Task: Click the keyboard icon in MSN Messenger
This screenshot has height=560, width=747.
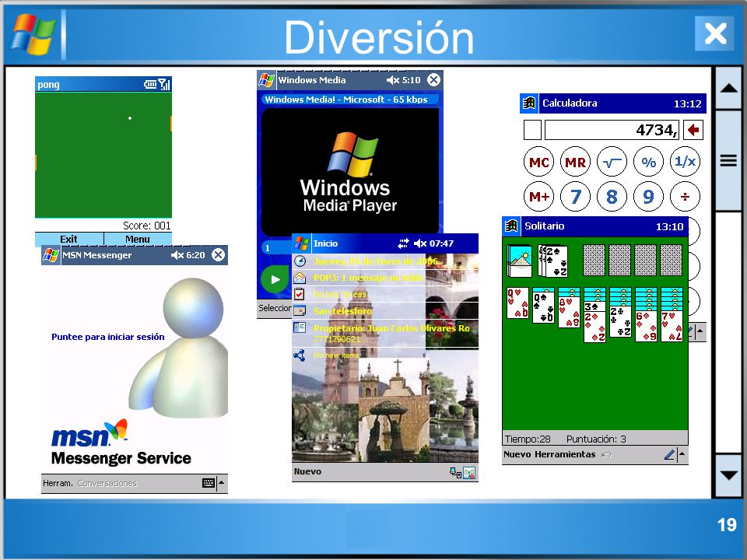Action: coord(209,483)
